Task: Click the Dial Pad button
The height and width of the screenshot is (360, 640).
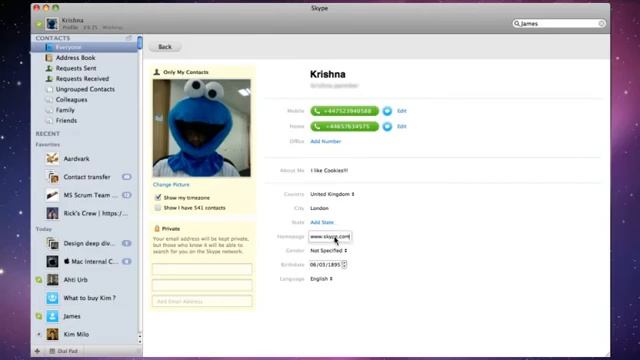Action: pyautogui.click(x=64, y=351)
